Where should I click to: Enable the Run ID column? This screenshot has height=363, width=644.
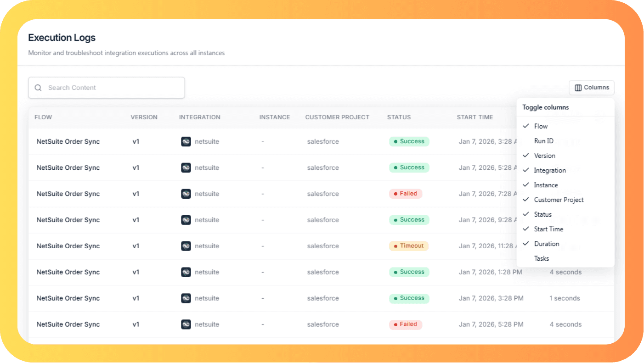(x=565, y=141)
